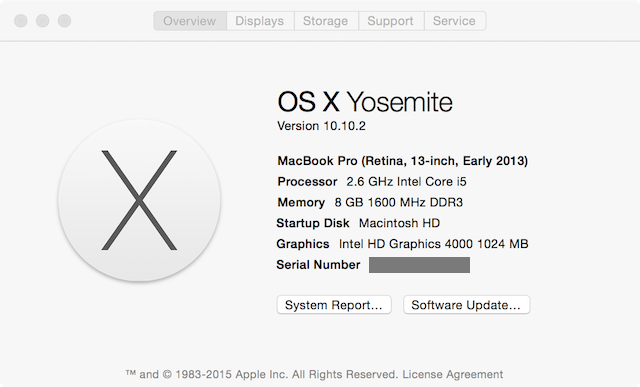This screenshot has width=640, height=387.
Task: Click the OS X Yosemite logo
Action: point(139,200)
